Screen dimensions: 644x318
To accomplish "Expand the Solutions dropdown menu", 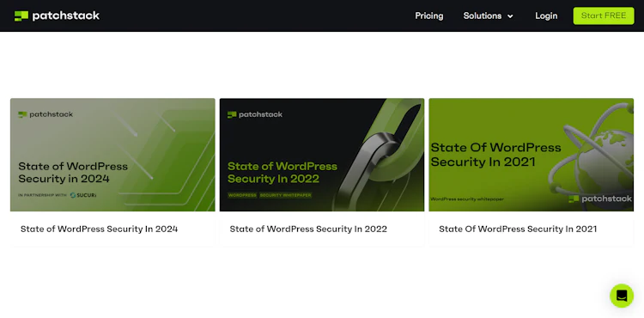I will [488, 15].
